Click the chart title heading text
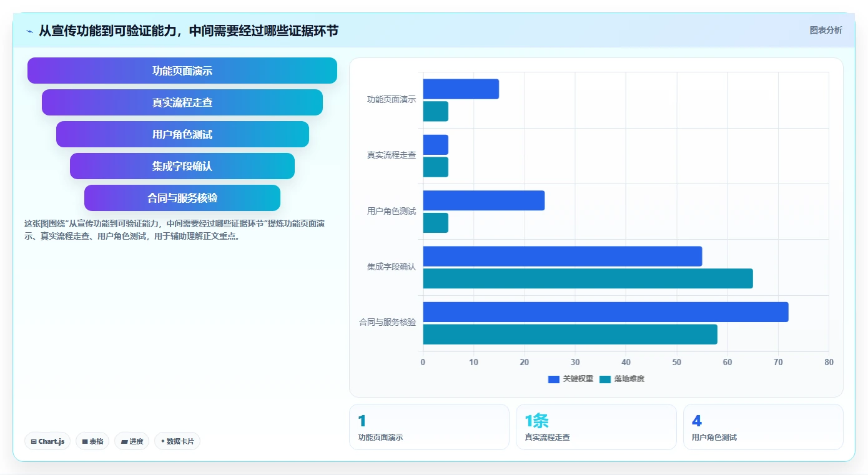 pos(189,31)
